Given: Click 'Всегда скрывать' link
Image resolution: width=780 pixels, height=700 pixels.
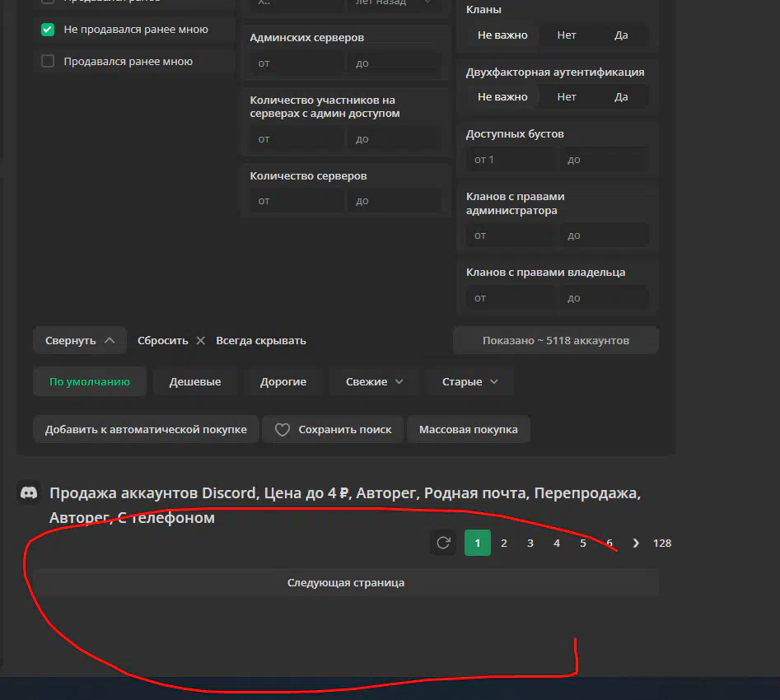Looking at the screenshot, I should pyautogui.click(x=260, y=341).
